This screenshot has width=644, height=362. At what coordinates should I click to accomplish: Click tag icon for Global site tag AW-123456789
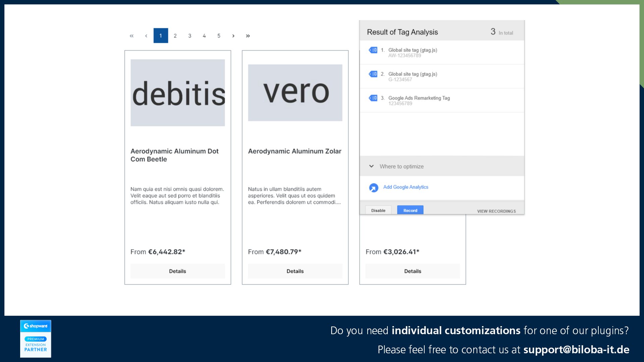tap(373, 50)
